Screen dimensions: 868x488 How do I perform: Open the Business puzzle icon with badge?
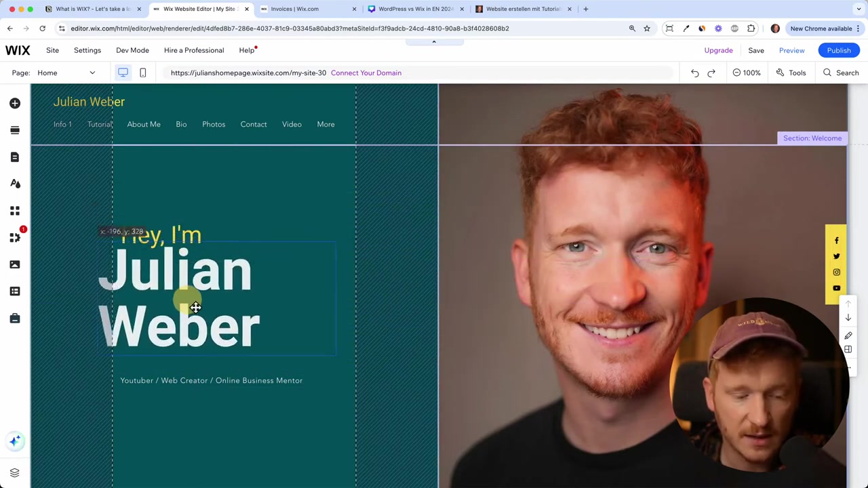pyautogui.click(x=15, y=237)
